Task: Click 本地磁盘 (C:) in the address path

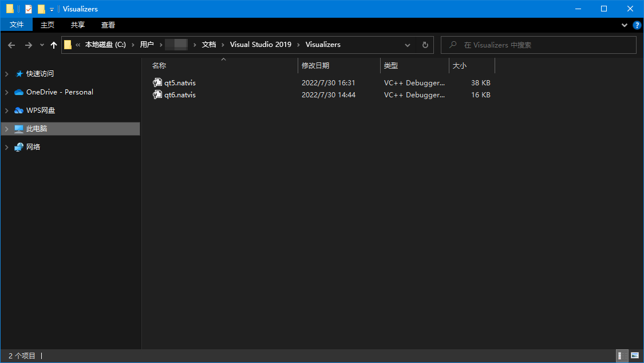Action: pos(105,45)
